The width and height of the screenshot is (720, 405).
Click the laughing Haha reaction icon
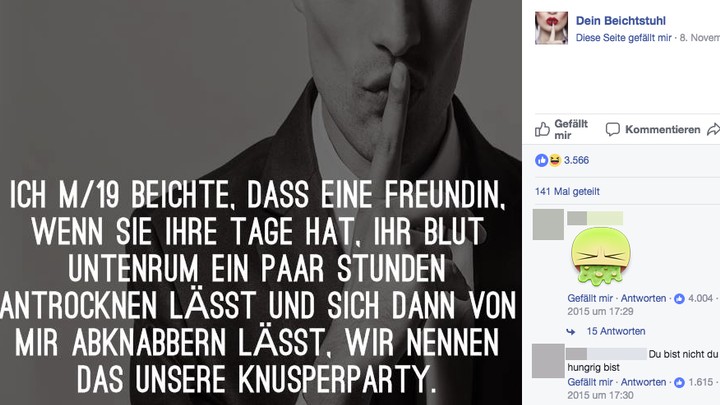[x=555, y=160]
